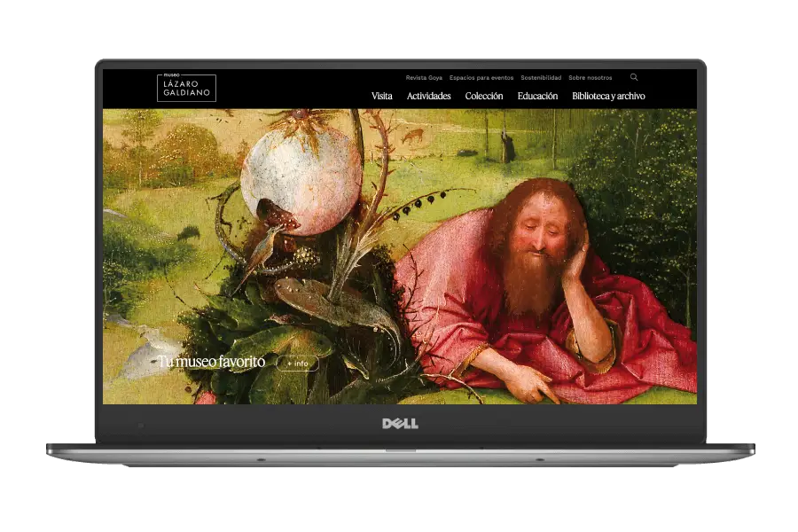
Task: Open the Revista Goya link
Action: tap(424, 78)
